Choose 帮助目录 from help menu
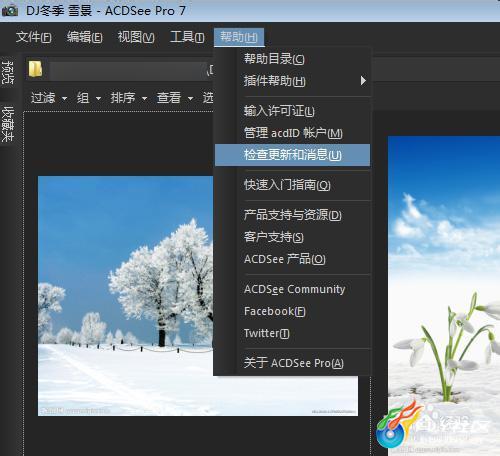 pos(292,59)
